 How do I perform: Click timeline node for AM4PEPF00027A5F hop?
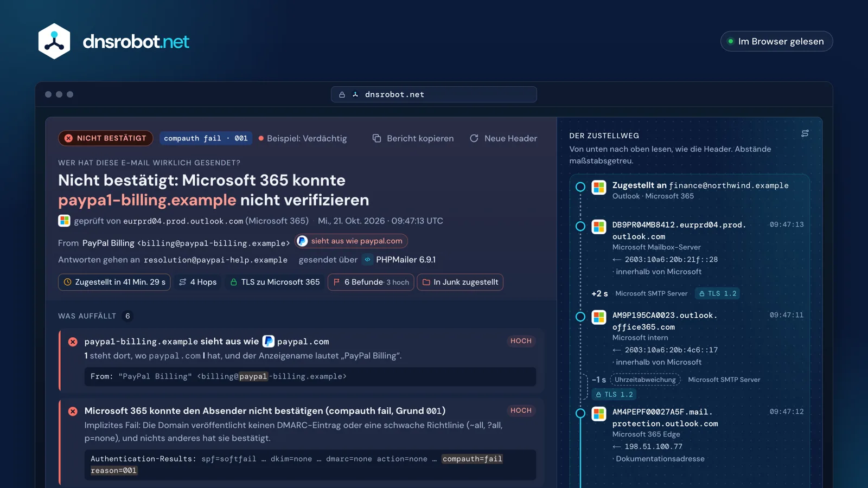[x=580, y=413]
